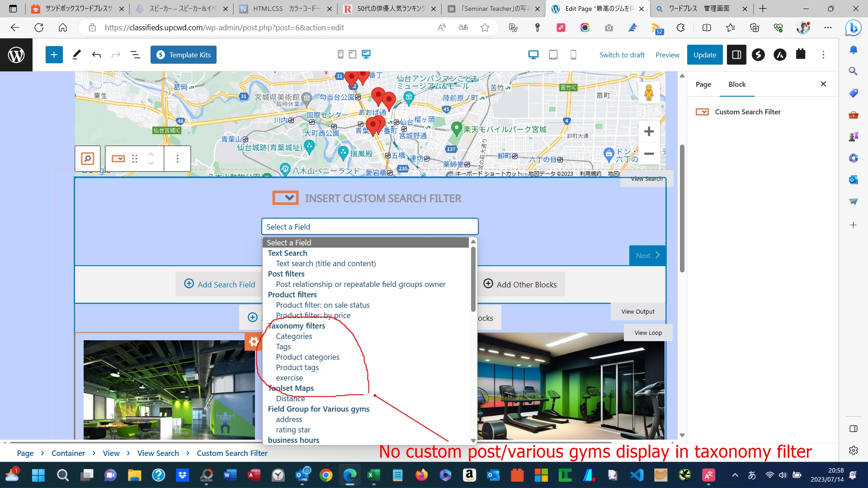Image resolution: width=868 pixels, height=488 pixels.
Task: Open block options three-dot menu
Action: (177, 159)
